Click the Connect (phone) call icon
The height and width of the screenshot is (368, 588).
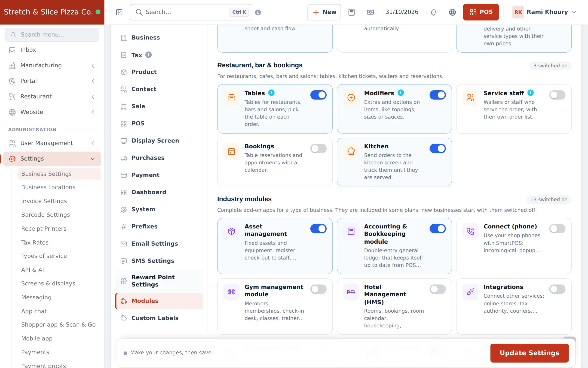[470, 231]
